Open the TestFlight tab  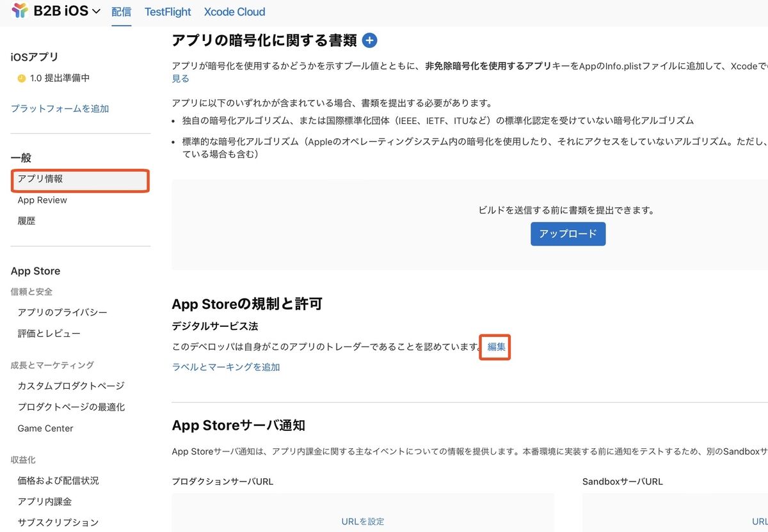tap(168, 12)
